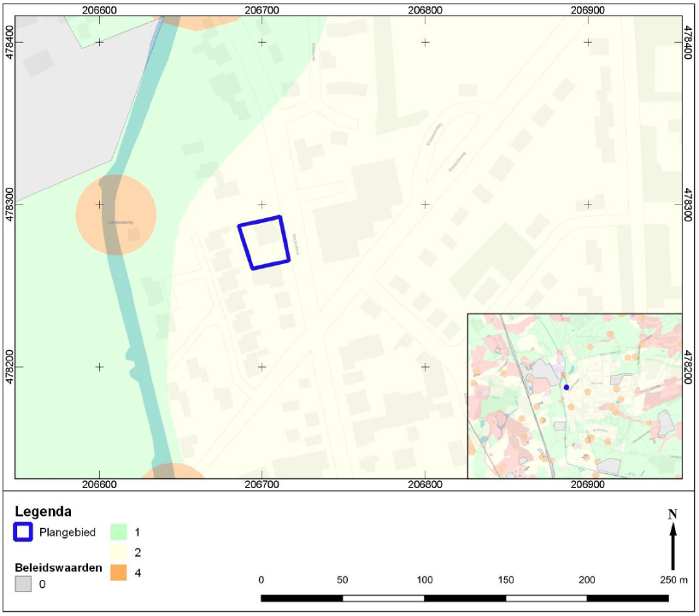The height and width of the screenshot is (616, 699).
Task: Click the grid crosshair nearest the Plangebied outline
Action: click(x=262, y=205)
